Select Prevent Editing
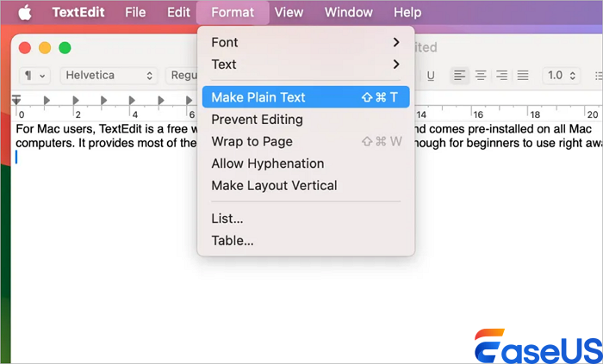603x364 pixels. click(306, 120)
